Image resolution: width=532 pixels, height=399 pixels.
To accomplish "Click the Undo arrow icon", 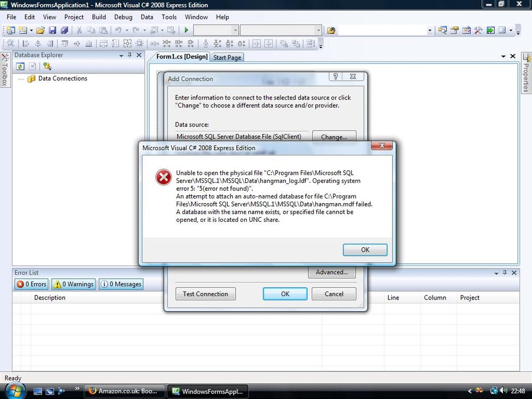I will coord(118,30).
